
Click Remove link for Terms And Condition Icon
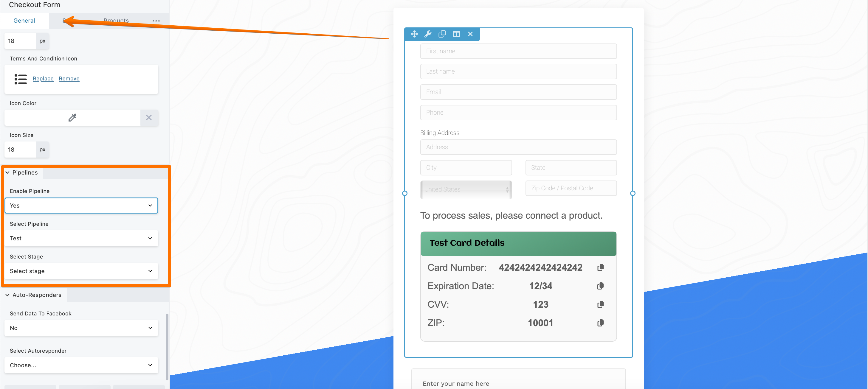(69, 79)
